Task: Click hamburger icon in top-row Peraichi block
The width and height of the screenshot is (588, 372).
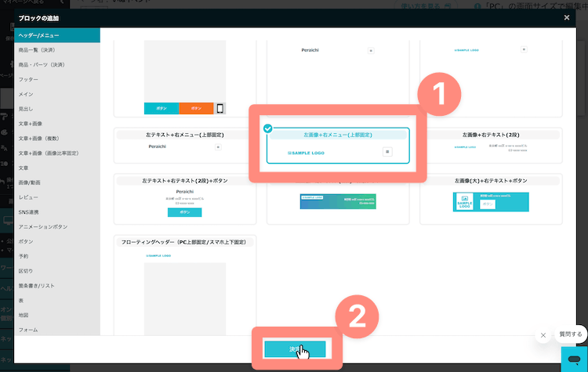Action: (x=371, y=51)
